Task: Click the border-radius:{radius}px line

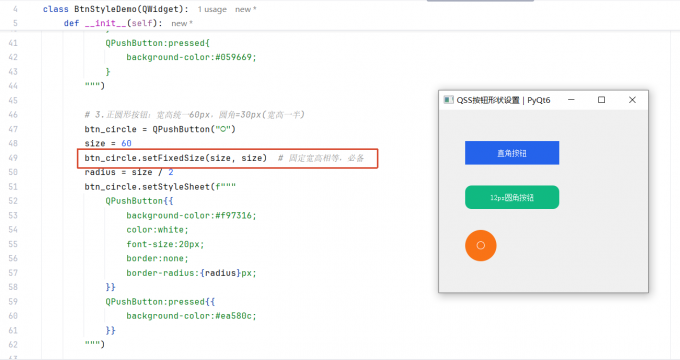Action: (x=191, y=273)
